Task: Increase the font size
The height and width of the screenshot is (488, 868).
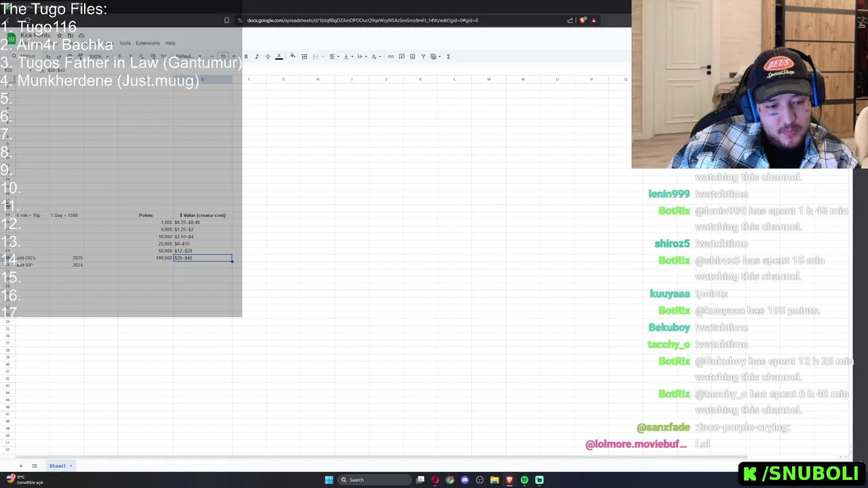Action: 234,56
